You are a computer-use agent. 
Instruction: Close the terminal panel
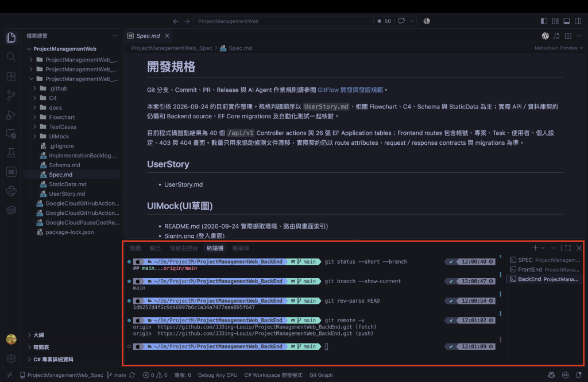[579, 248]
